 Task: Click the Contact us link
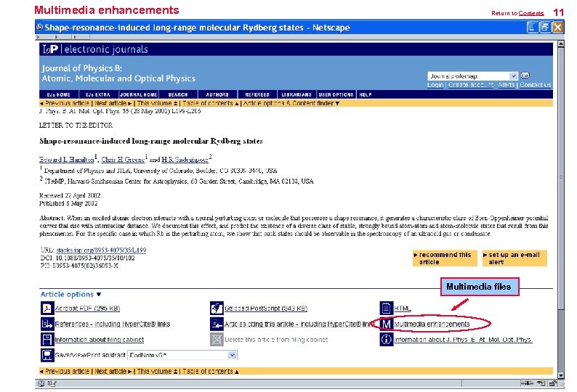coord(535,85)
